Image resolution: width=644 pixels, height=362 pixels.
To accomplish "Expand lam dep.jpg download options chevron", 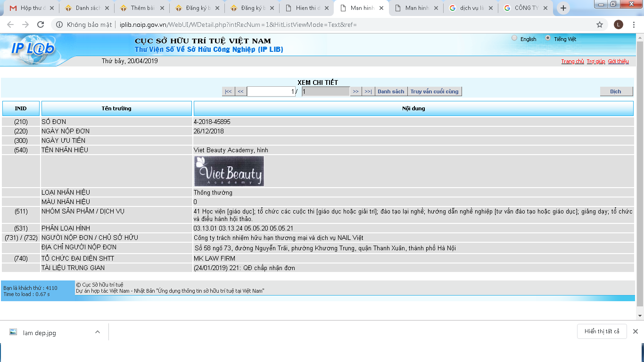I will (x=98, y=332).
